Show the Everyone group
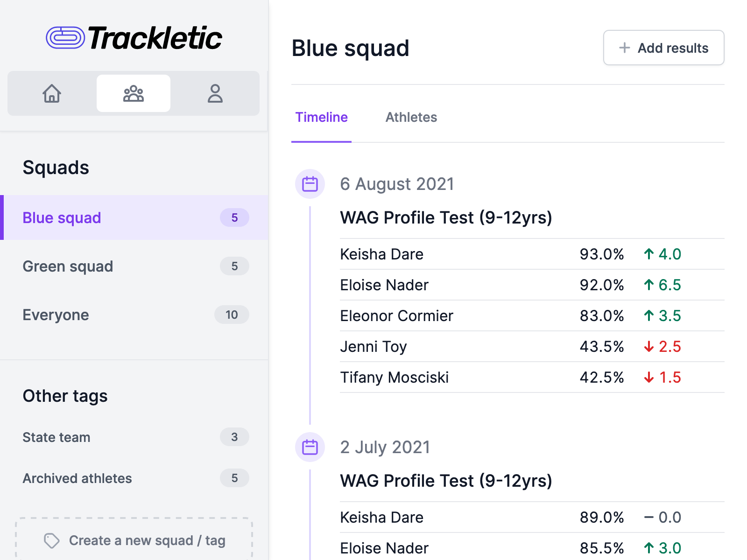 (x=55, y=315)
